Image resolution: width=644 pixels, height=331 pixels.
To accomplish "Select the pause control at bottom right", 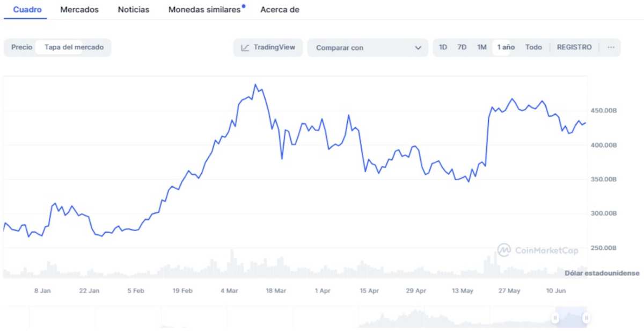I will tap(554, 318).
